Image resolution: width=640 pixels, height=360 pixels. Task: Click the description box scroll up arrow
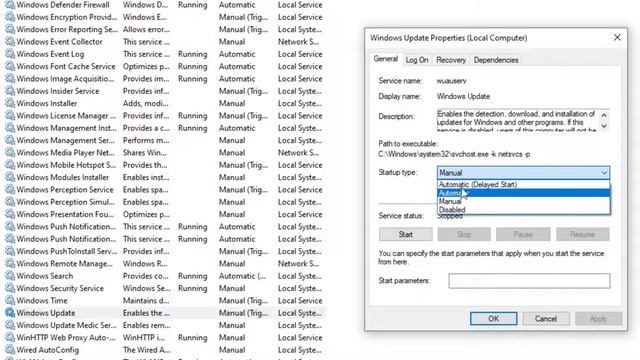click(x=604, y=116)
